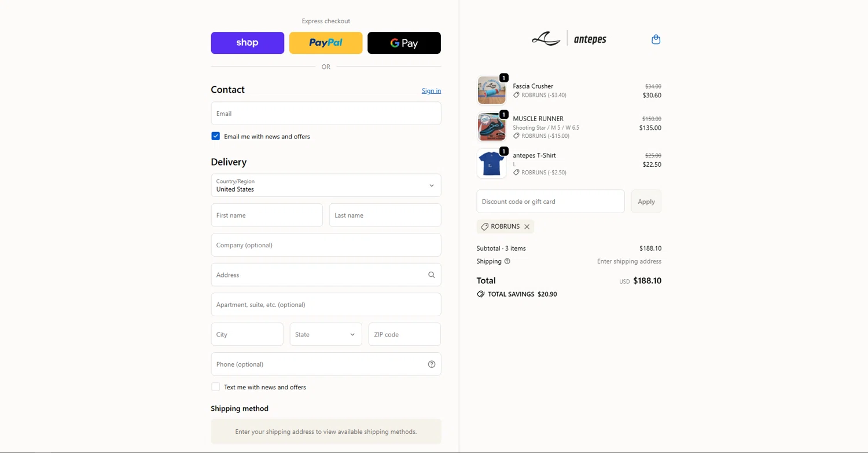Focus the ZIP code field
Viewport: 868px width, 453px height.
(404, 334)
